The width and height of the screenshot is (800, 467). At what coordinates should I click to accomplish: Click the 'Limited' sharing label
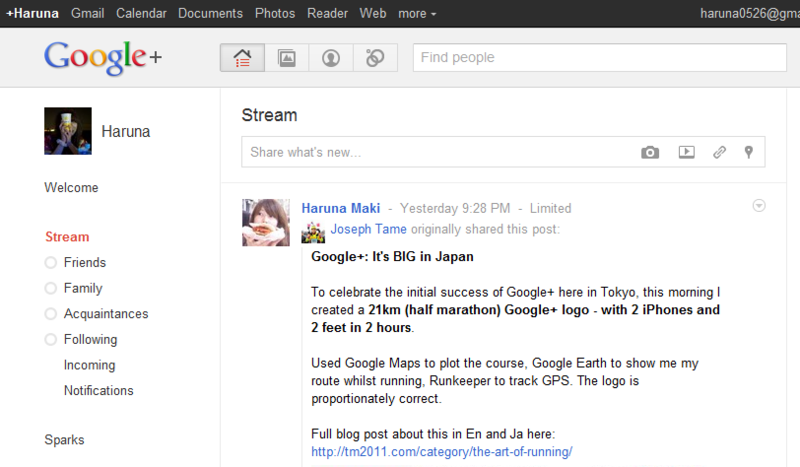point(551,208)
